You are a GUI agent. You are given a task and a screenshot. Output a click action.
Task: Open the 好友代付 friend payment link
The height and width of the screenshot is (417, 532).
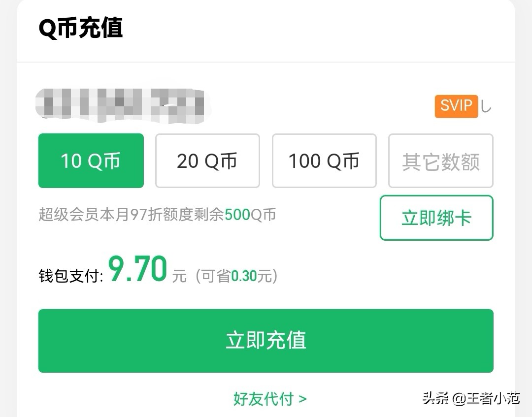tap(261, 400)
